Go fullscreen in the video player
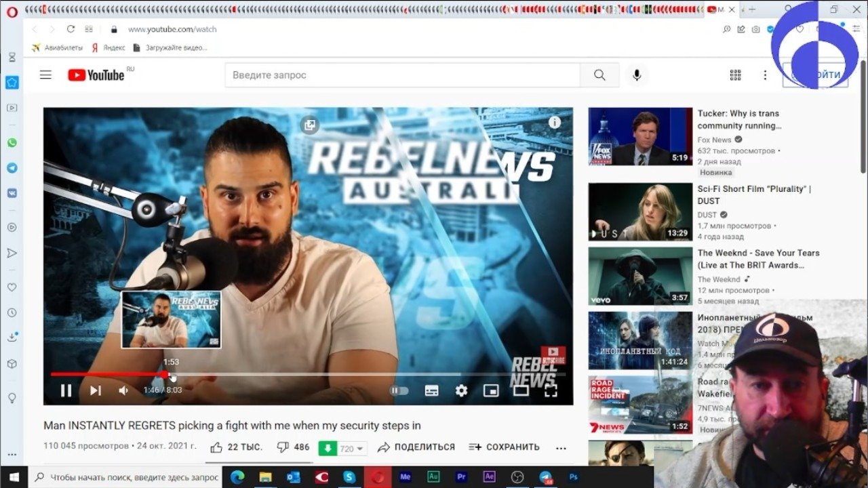 (551, 390)
